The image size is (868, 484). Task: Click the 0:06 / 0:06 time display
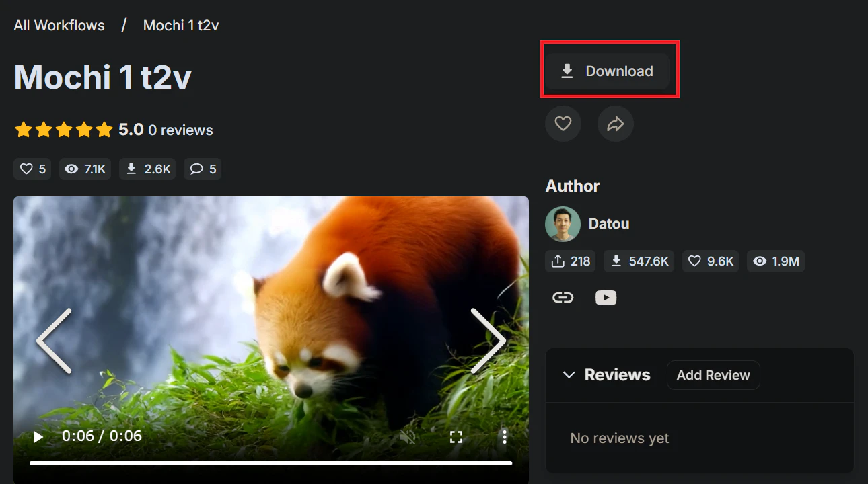[102, 436]
